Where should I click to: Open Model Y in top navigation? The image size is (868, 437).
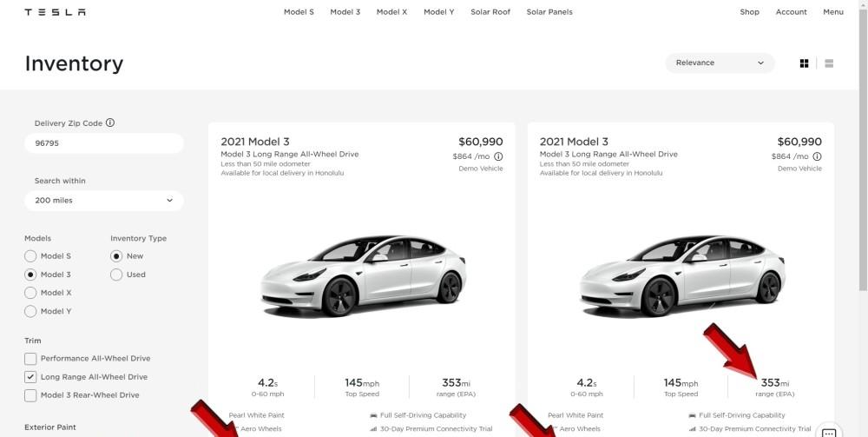pyautogui.click(x=439, y=11)
